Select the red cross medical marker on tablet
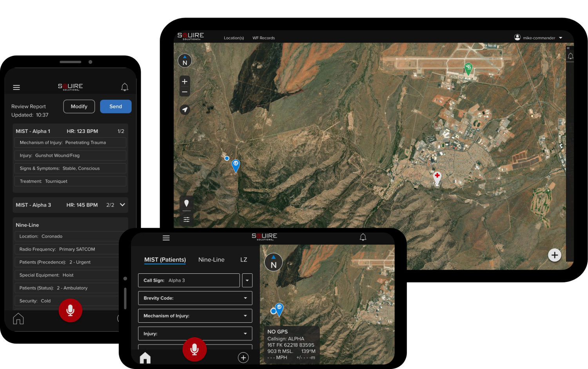Screen dimensions: 588x369 point(437,178)
